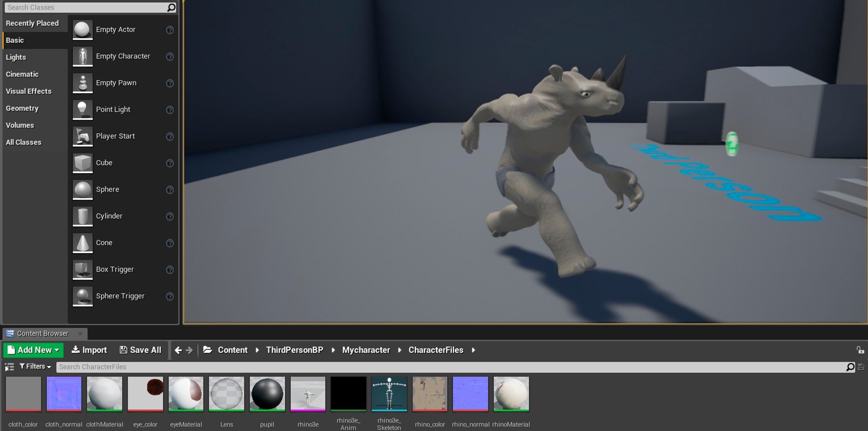
Task: Go forward in Content Browser history
Action: (189, 350)
